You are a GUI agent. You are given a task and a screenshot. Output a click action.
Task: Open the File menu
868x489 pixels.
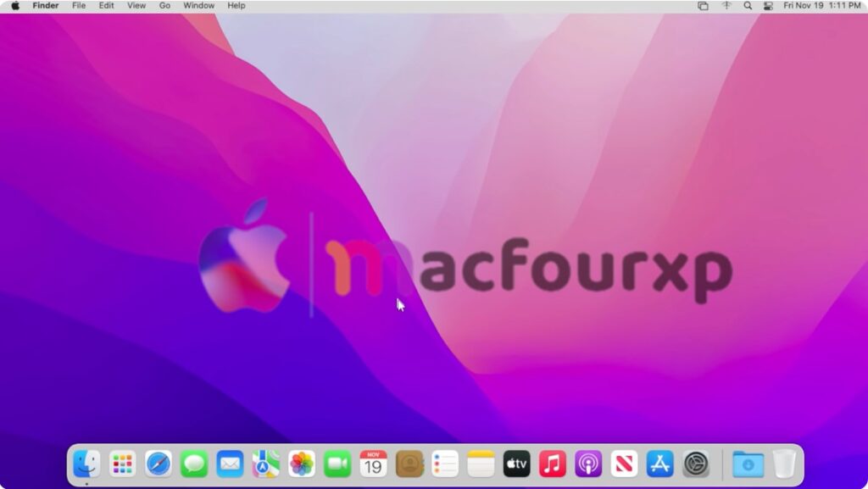pyautogui.click(x=79, y=6)
